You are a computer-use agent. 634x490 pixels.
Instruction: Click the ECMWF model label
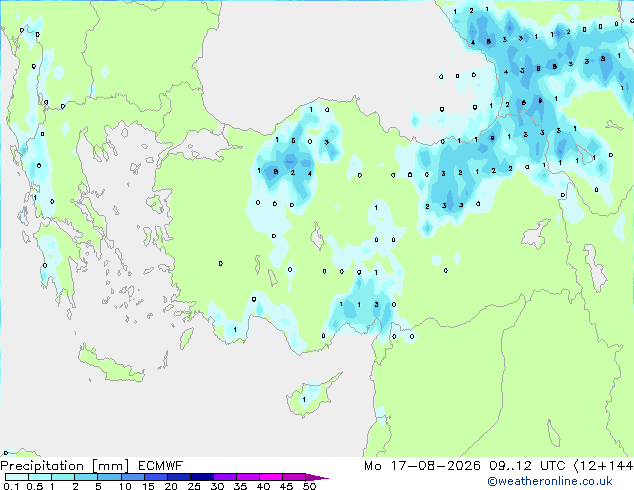coord(161,466)
